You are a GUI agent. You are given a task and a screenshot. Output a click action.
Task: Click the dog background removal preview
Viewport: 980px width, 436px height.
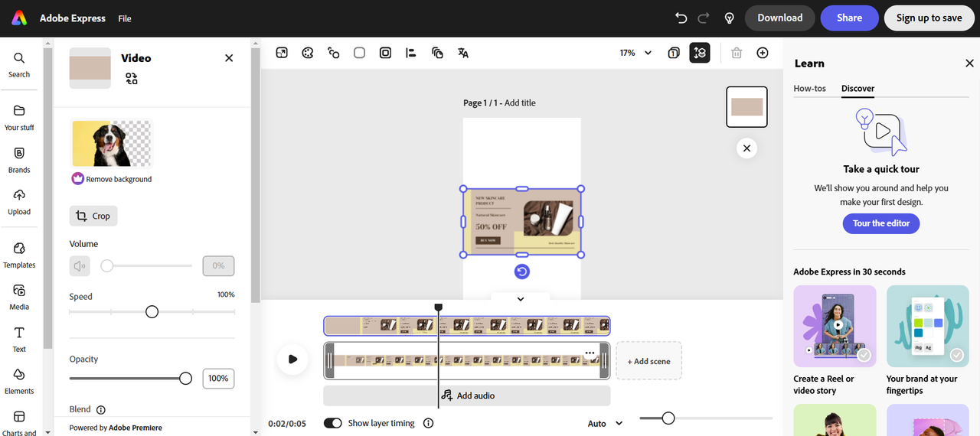pyautogui.click(x=112, y=143)
